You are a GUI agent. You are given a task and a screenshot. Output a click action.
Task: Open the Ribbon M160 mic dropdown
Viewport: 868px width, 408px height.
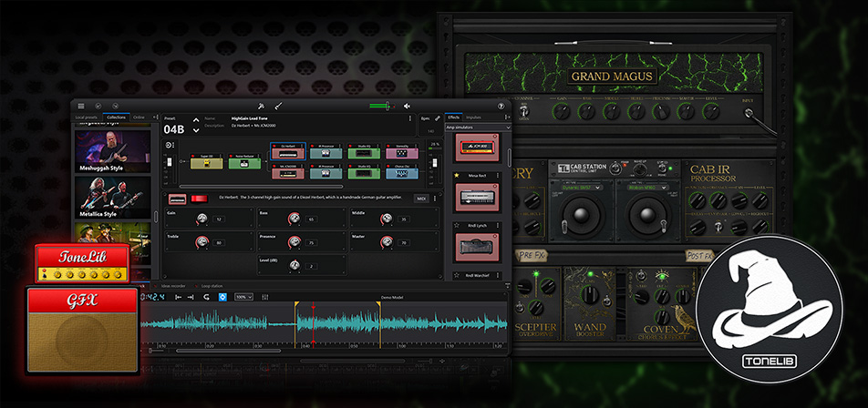point(647,187)
